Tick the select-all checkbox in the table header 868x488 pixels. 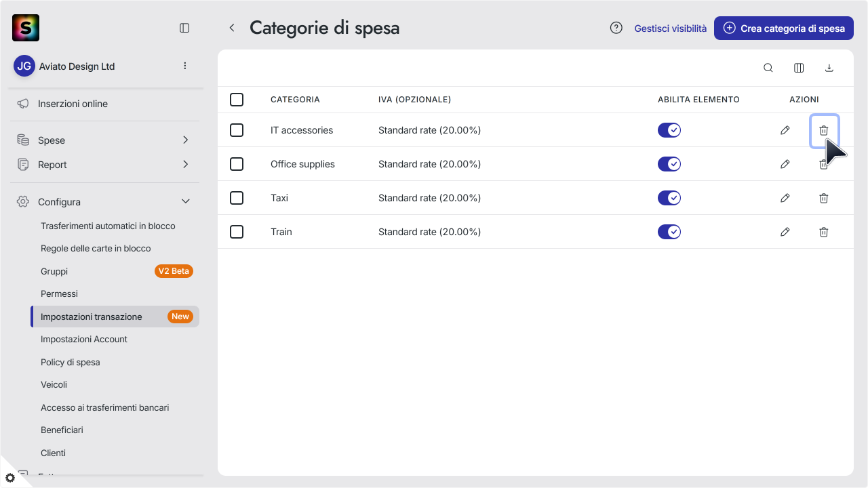click(237, 100)
